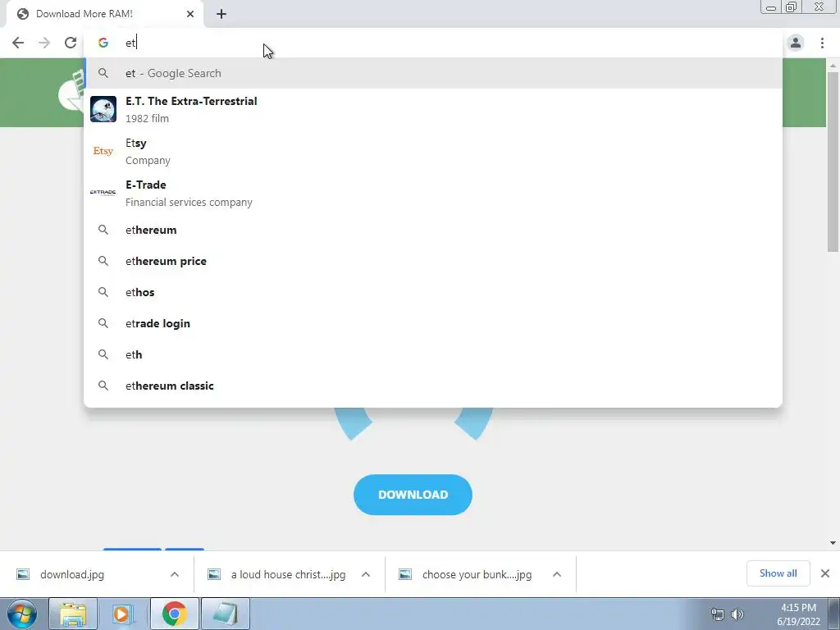Click the browser forward arrow

pos(44,43)
